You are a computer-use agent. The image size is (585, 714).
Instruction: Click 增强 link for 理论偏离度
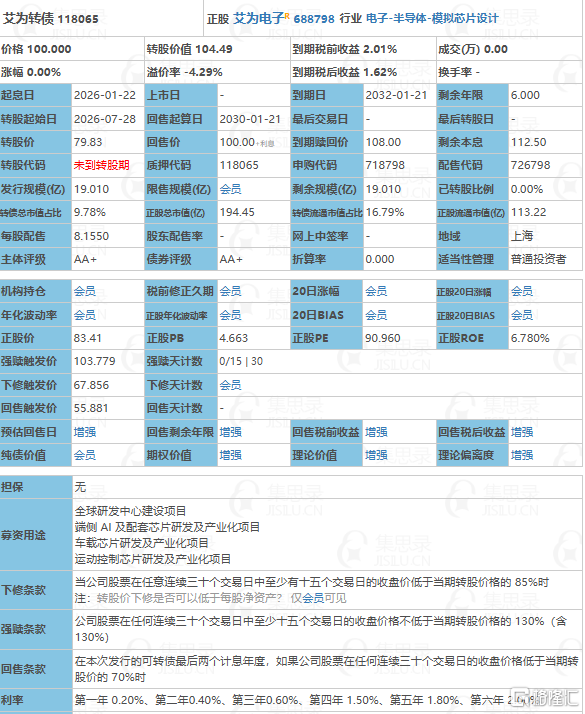point(522,455)
